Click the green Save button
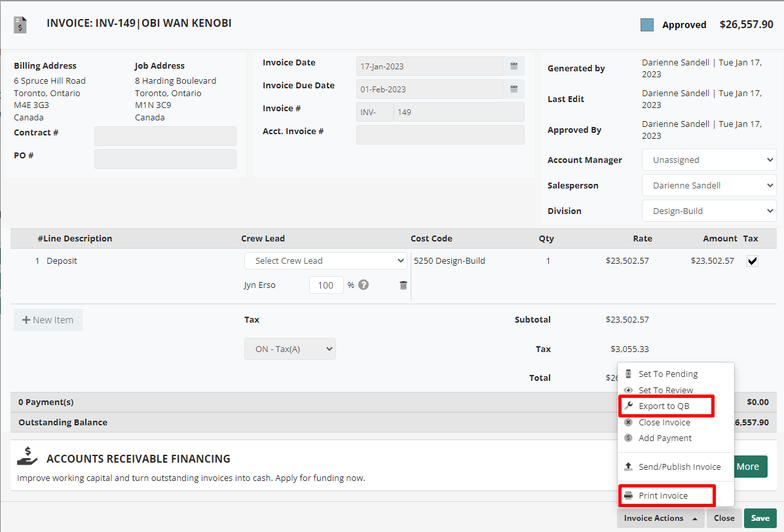This screenshot has width=784, height=532. (760, 518)
